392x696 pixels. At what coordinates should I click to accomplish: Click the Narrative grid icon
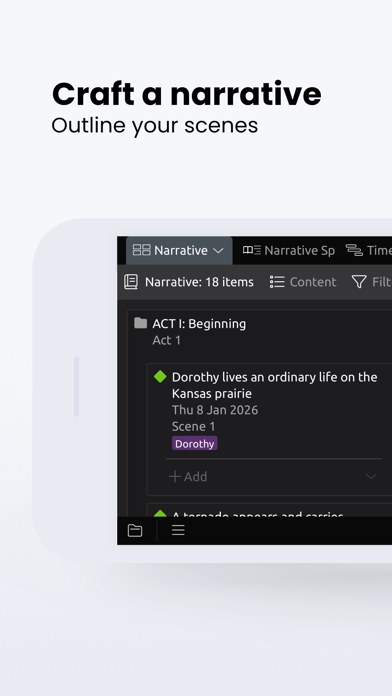(142, 250)
